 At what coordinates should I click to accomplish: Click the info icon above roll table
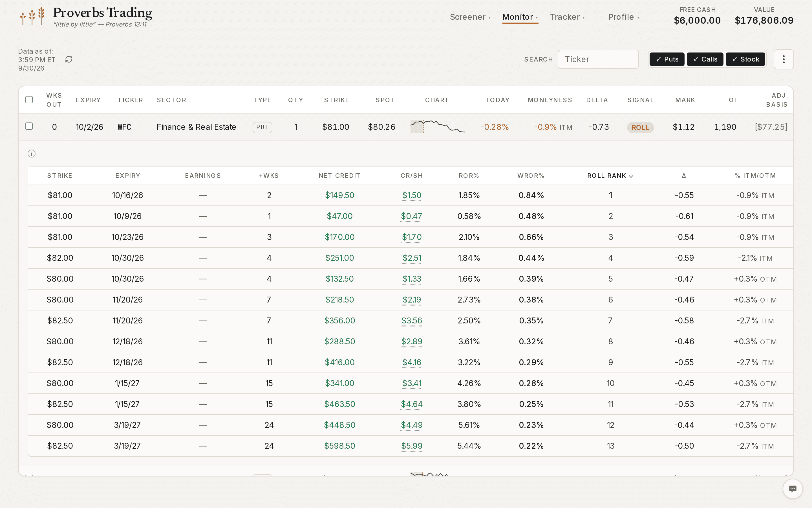tap(32, 154)
